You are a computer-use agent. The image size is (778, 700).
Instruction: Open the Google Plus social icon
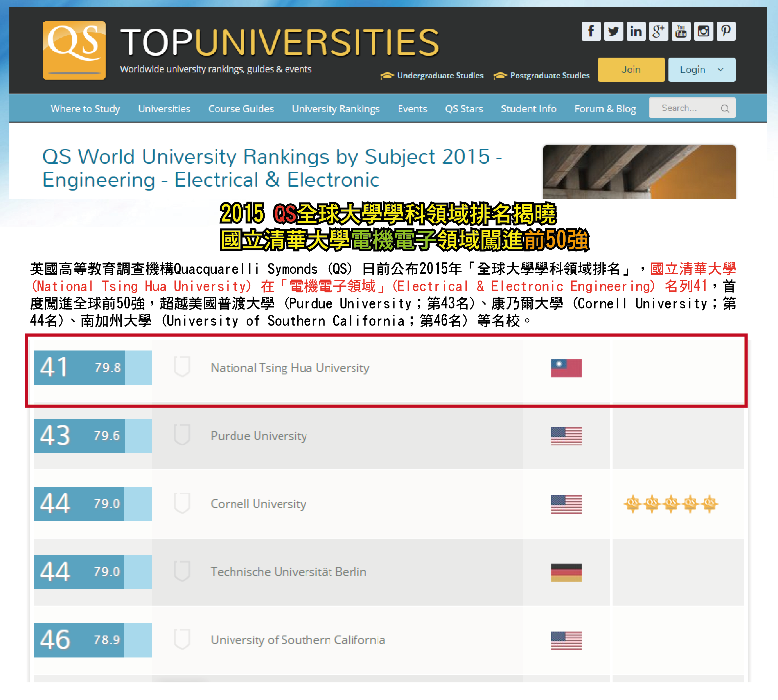(x=658, y=31)
